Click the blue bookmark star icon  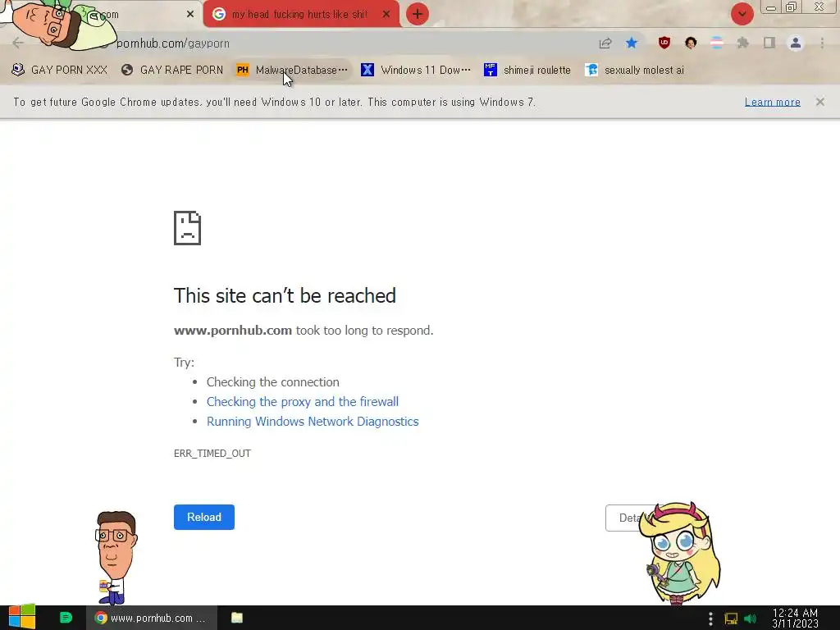(632, 43)
